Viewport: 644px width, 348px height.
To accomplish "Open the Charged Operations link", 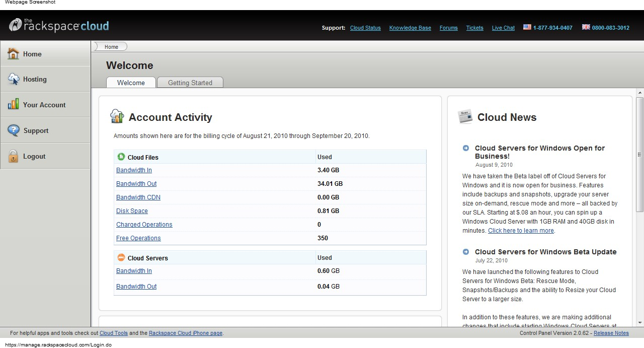I will pyautogui.click(x=144, y=225).
